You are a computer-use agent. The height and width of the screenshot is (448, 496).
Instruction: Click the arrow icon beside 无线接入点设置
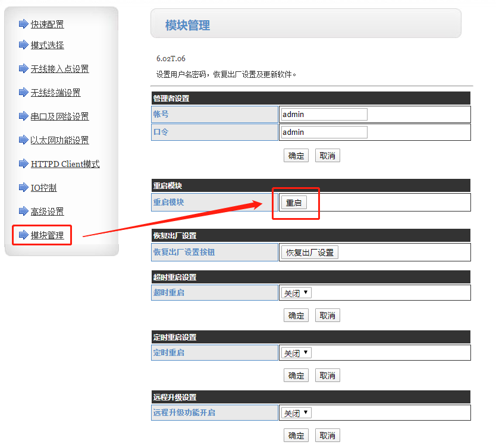tap(23, 68)
